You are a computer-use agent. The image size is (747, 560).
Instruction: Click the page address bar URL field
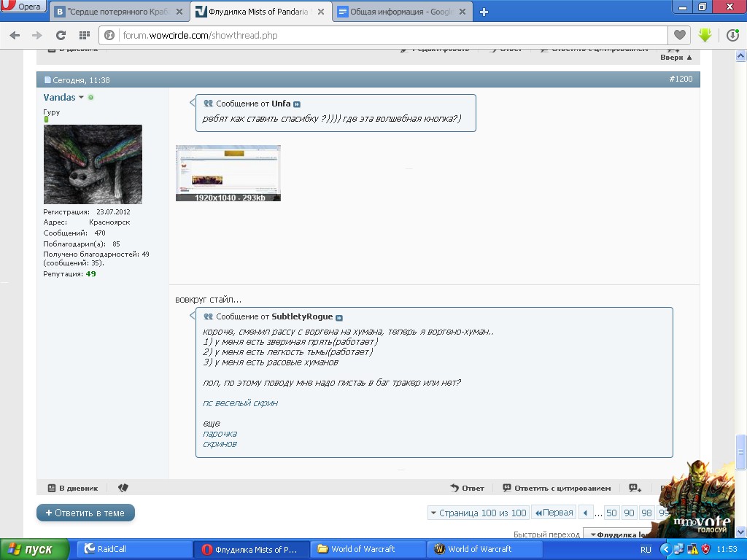[387, 35]
